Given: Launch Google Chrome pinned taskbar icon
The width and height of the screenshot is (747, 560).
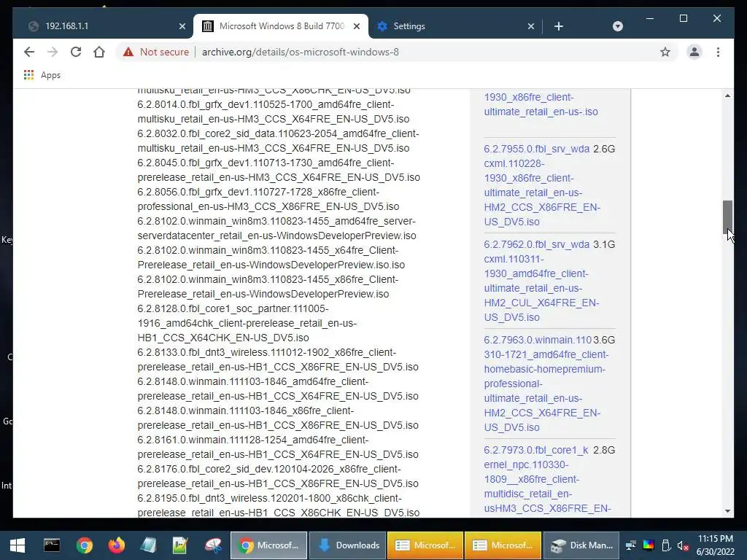Looking at the screenshot, I should click(x=85, y=545).
